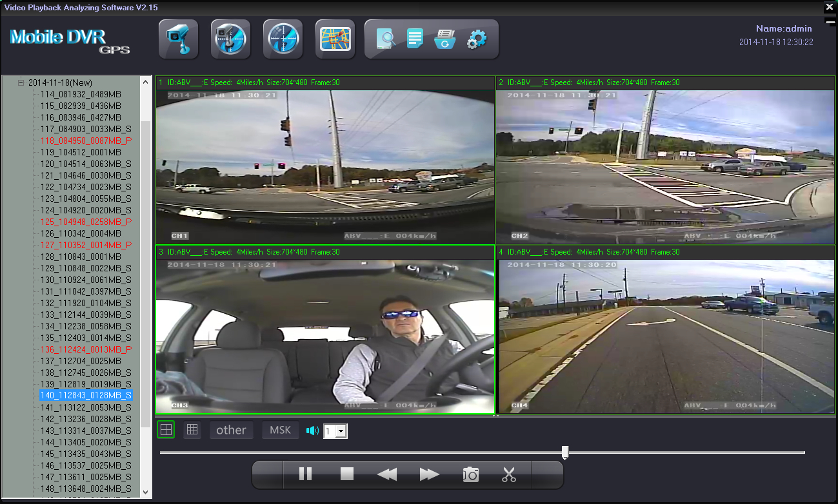Collapse the 2014-11-18(New) tree folder
Screen dimensions: 838x504
point(21,82)
